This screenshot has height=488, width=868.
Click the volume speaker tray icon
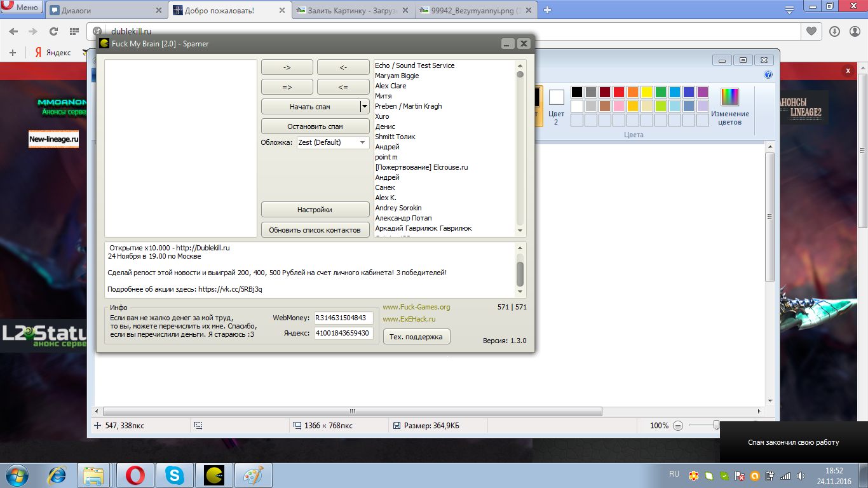click(x=800, y=475)
